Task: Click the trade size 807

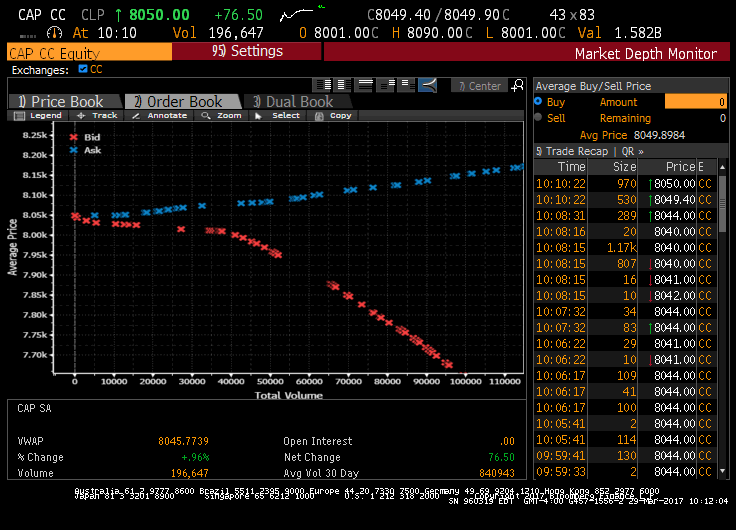Action: pos(627,263)
